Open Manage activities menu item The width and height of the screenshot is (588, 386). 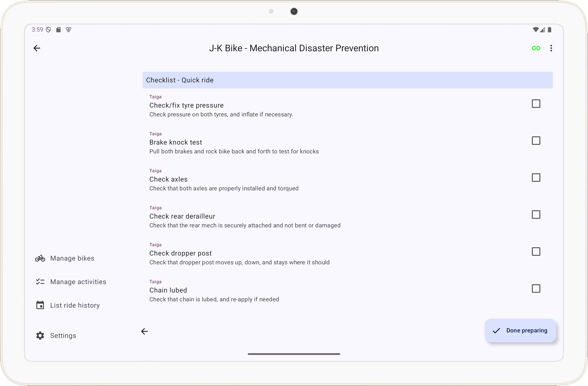point(78,282)
